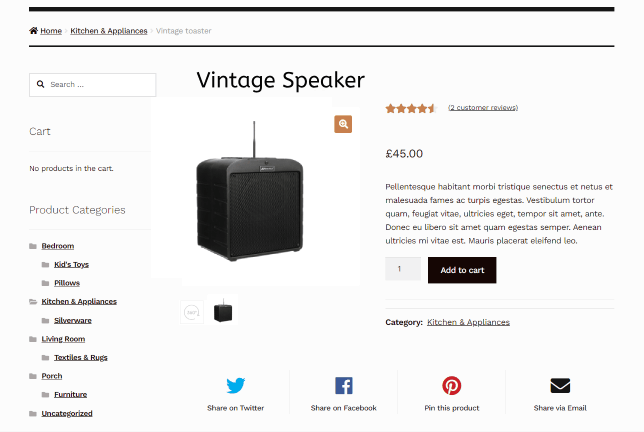Click the email envelope icon
Viewport: 644px width, 432px height.
[x=560, y=386]
